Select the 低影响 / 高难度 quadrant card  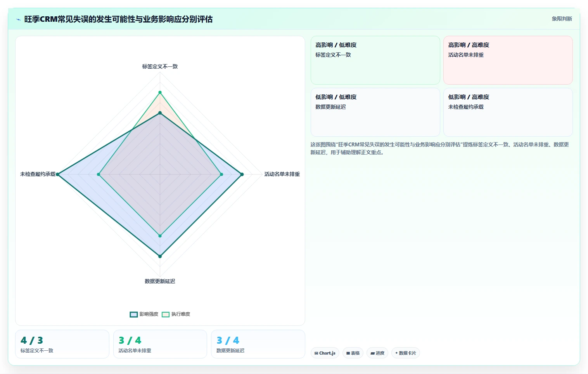508,112
